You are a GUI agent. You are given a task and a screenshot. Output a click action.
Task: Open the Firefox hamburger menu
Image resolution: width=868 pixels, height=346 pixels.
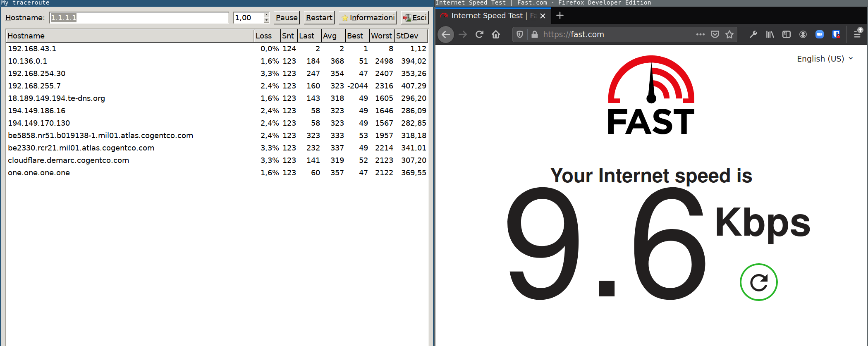[857, 34]
